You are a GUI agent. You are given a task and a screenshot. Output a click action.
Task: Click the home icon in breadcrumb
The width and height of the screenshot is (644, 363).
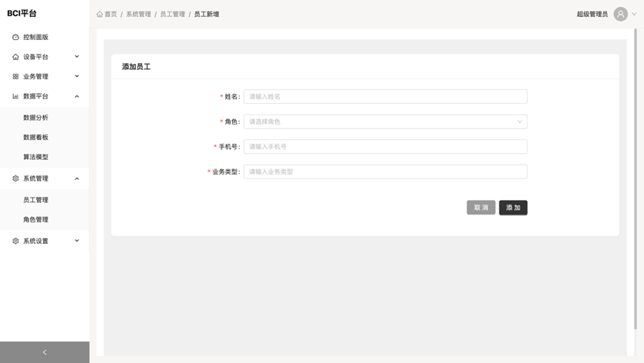tap(100, 14)
